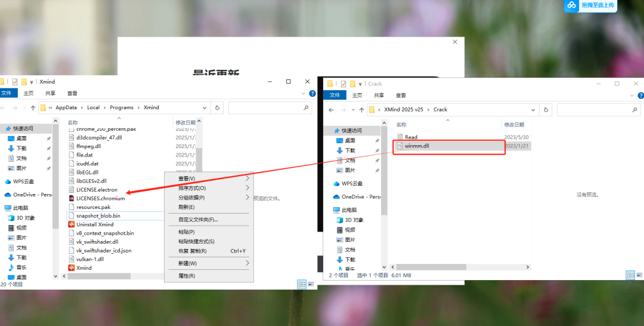The image size is (644, 326).
Task: Switch Crack window to large icons view
Action: [639, 275]
